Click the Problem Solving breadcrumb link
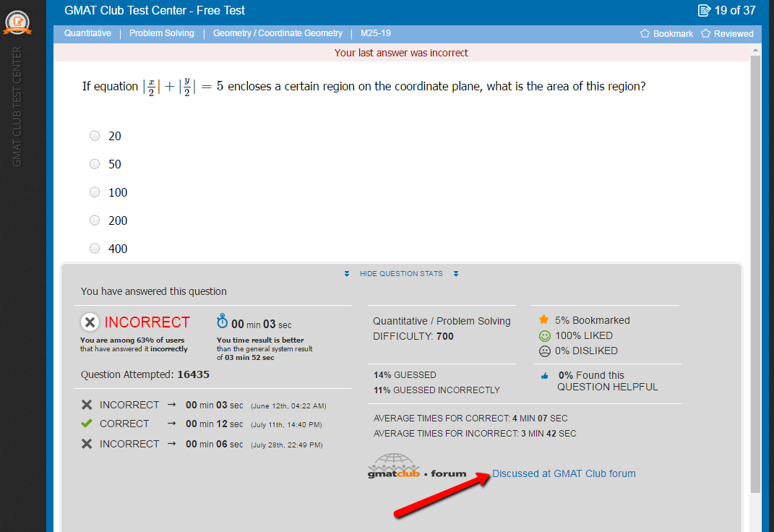This screenshot has height=532, width=774. tap(162, 33)
